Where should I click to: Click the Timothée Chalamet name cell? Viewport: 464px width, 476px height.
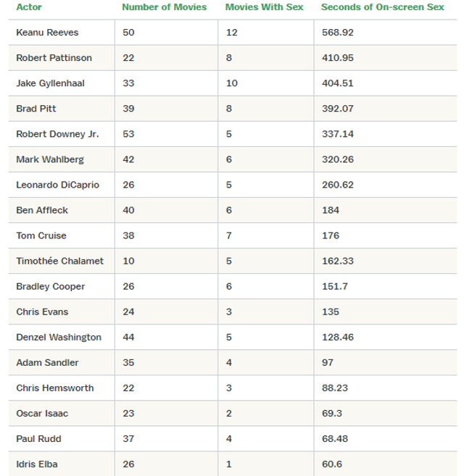pyautogui.click(x=59, y=261)
